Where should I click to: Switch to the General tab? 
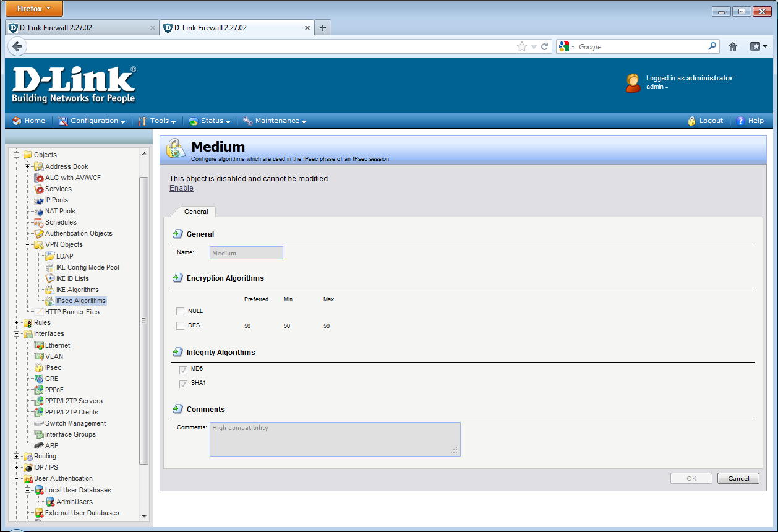point(196,212)
